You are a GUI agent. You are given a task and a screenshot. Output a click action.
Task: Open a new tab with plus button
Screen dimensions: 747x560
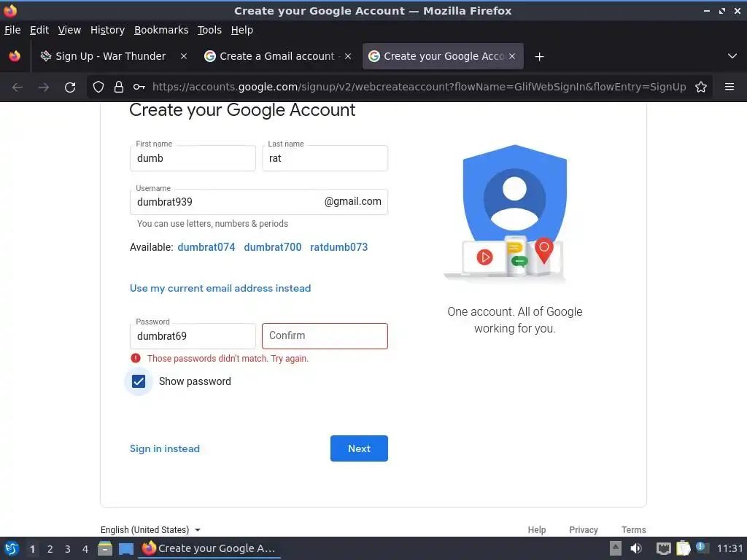pos(539,57)
